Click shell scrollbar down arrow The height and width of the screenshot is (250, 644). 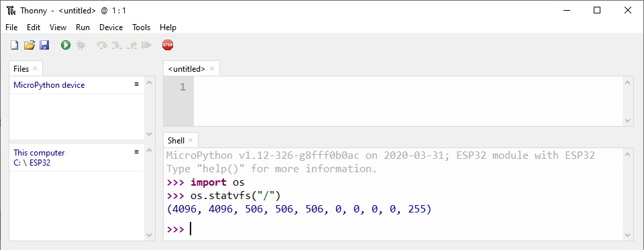(628, 235)
